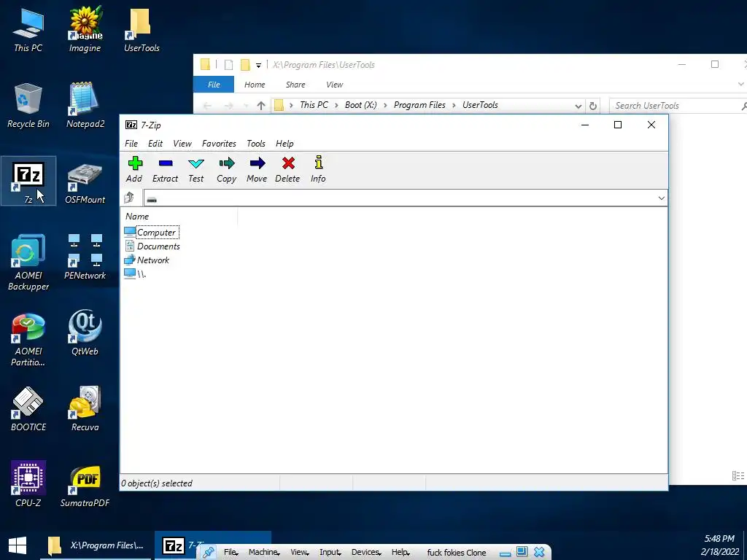This screenshot has height=560, width=747.
Task: Open 7-Zip Edit menu
Action: pos(155,144)
